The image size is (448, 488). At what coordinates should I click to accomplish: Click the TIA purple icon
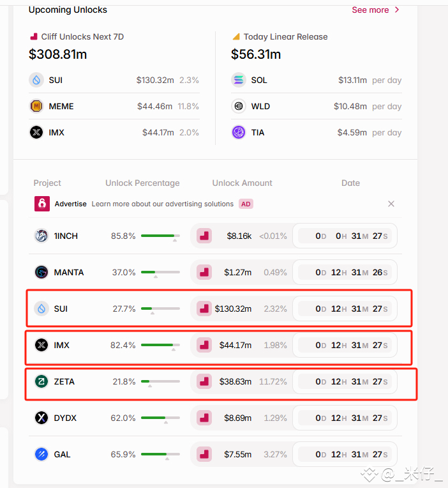point(239,132)
